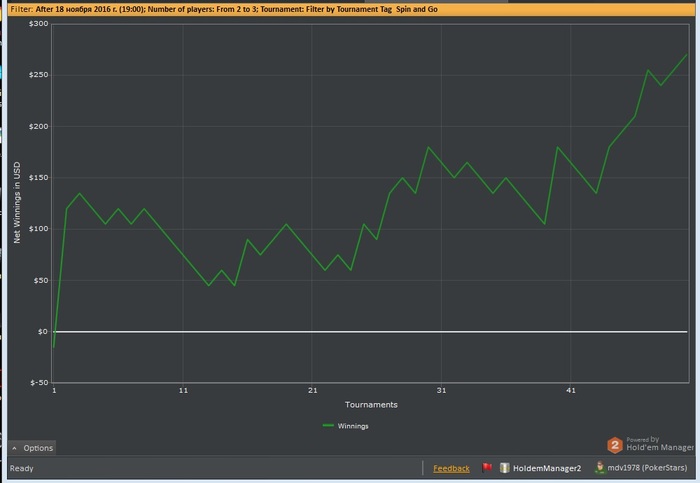
Task: Click the HoldemManager2 database icon
Action: click(504, 468)
